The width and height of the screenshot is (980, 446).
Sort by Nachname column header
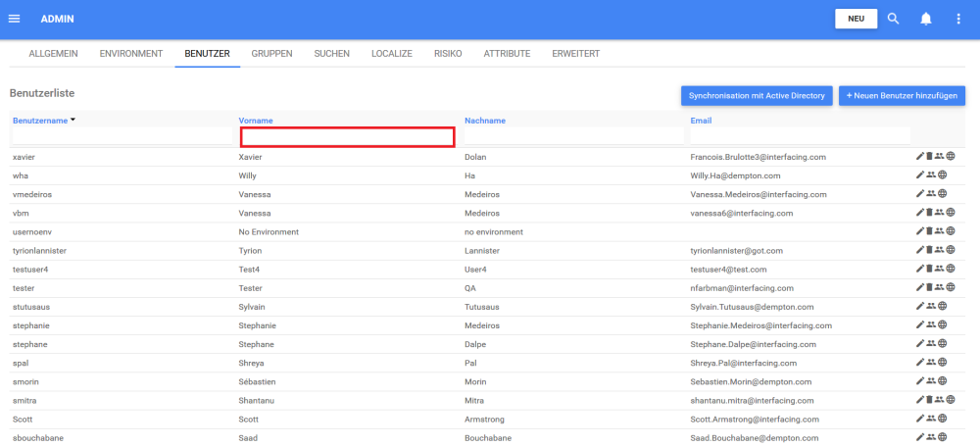pyautogui.click(x=485, y=121)
